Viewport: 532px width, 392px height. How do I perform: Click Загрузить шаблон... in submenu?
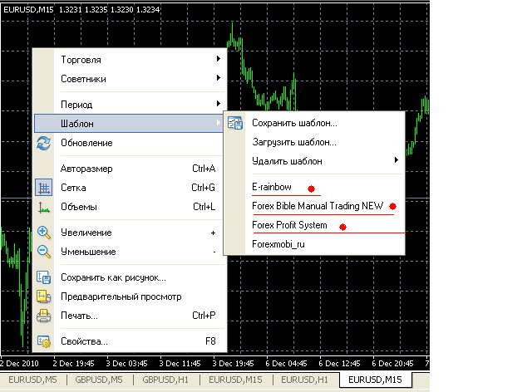tap(314, 142)
